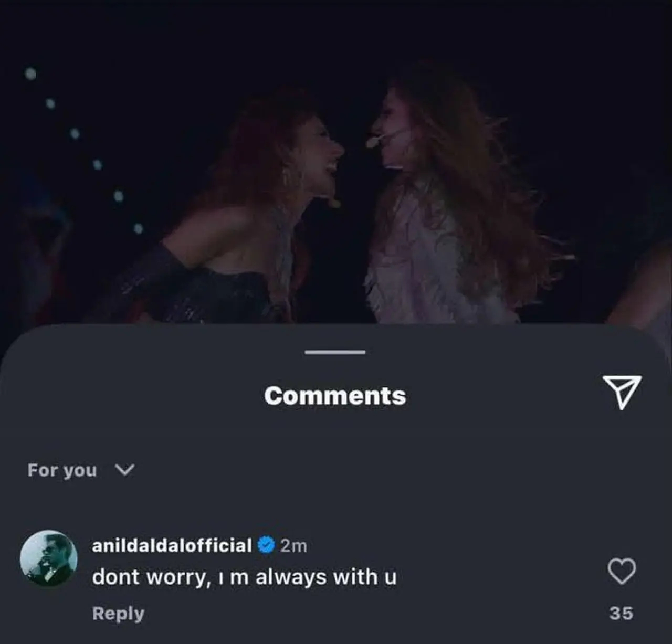672x644 pixels.
Task: View likes by clicking the 35 count
Action: pyautogui.click(x=621, y=613)
